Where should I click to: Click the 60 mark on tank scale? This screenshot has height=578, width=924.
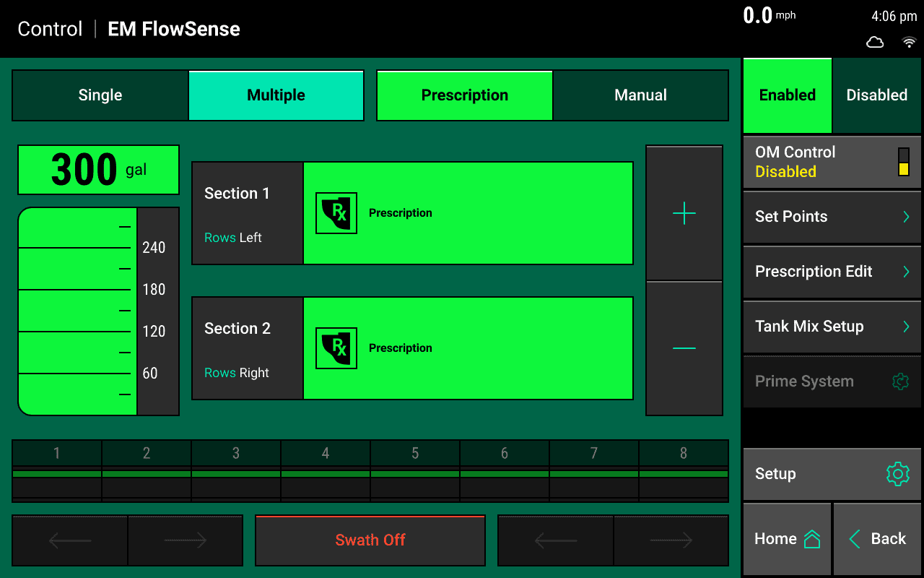coord(150,374)
